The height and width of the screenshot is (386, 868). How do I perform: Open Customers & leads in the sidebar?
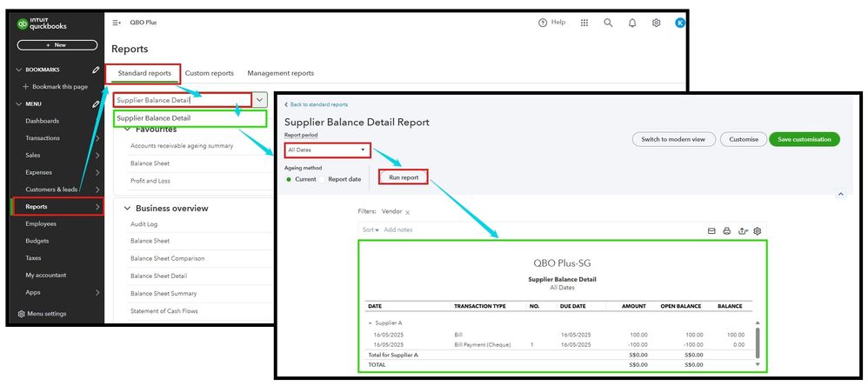51,190
